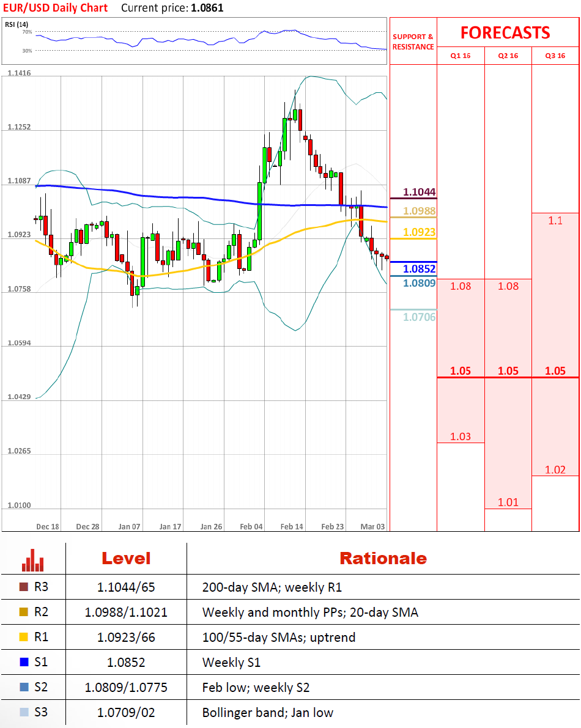This screenshot has height=728, width=581.
Task: Click the 1.1044 resistance level label
Action: click(420, 192)
